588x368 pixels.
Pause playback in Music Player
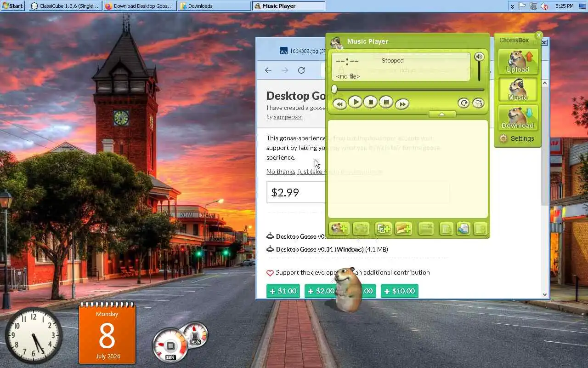pyautogui.click(x=370, y=102)
